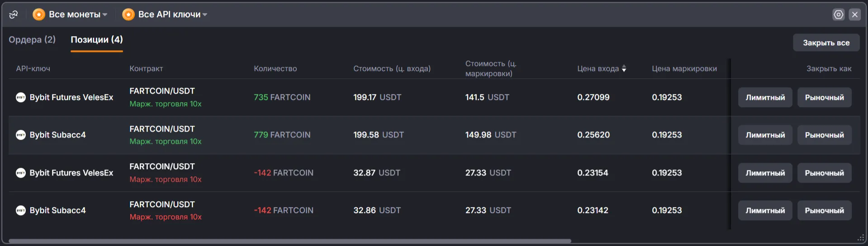Click the orange coin icon beside Все монеты

pyautogui.click(x=39, y=14)
